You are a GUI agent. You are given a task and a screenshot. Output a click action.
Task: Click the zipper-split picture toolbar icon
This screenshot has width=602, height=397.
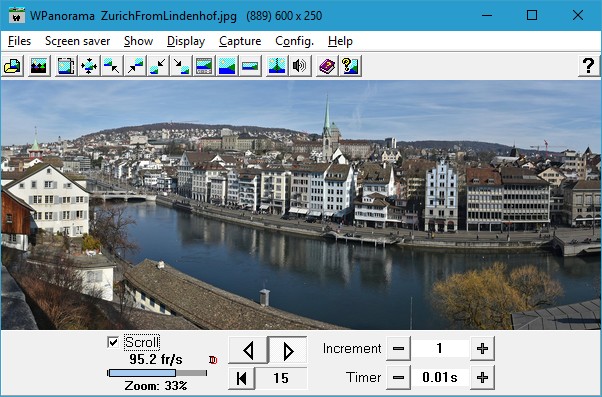277,66
